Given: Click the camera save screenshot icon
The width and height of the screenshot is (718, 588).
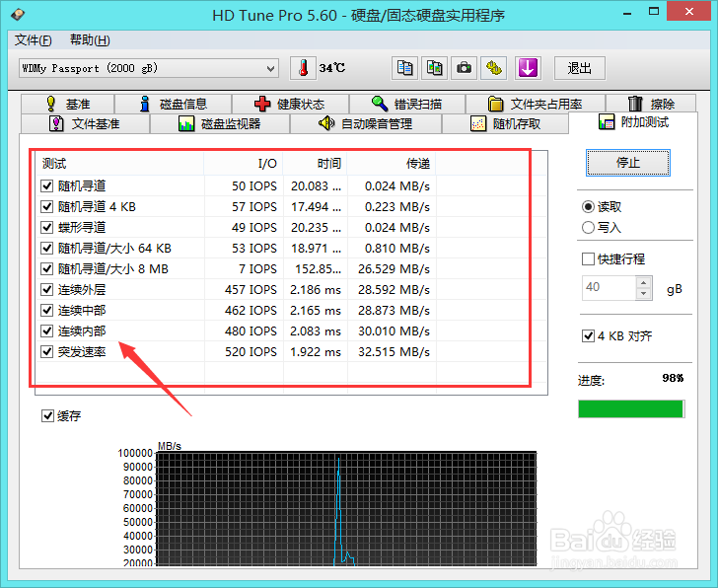Looking at the screenshot, I should coord(464,68).
